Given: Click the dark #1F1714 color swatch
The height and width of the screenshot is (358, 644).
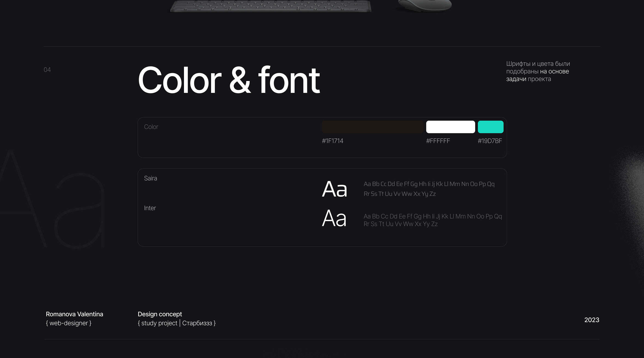Looking at the screenshot, I should tap(373, 127).
